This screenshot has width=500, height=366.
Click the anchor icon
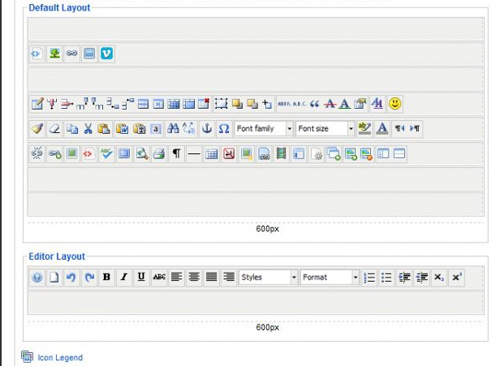point(207,128)
